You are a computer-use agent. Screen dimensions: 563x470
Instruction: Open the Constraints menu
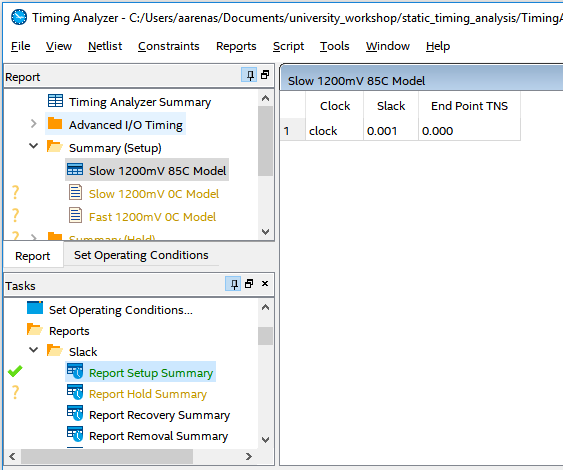[x=168, y=46]
